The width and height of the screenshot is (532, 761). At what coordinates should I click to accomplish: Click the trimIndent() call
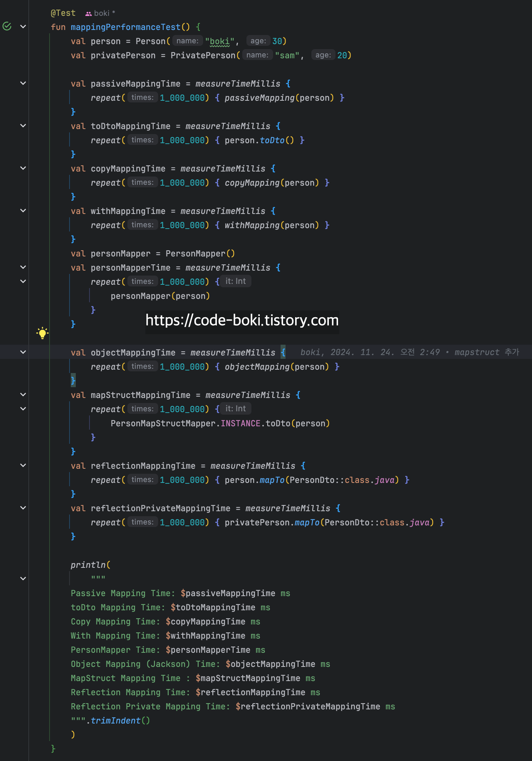pyautogui.click(x=120, y=721)
